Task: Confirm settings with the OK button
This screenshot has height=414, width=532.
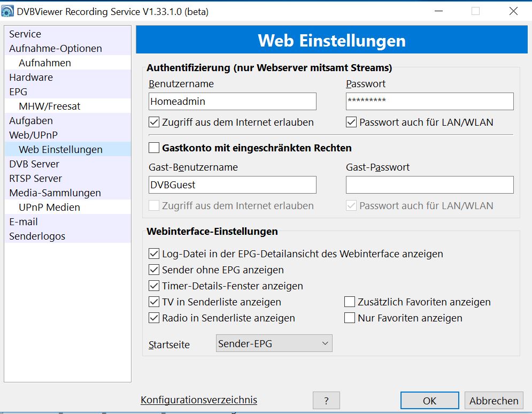Action: click(429, 401)
